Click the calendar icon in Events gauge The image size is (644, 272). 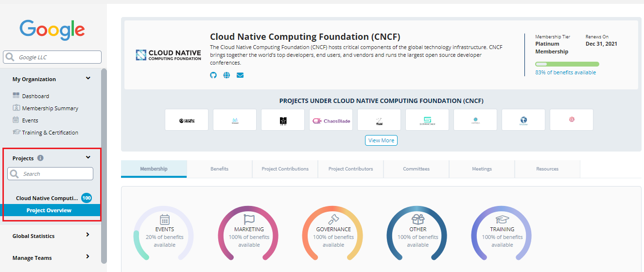pos(165,220)
